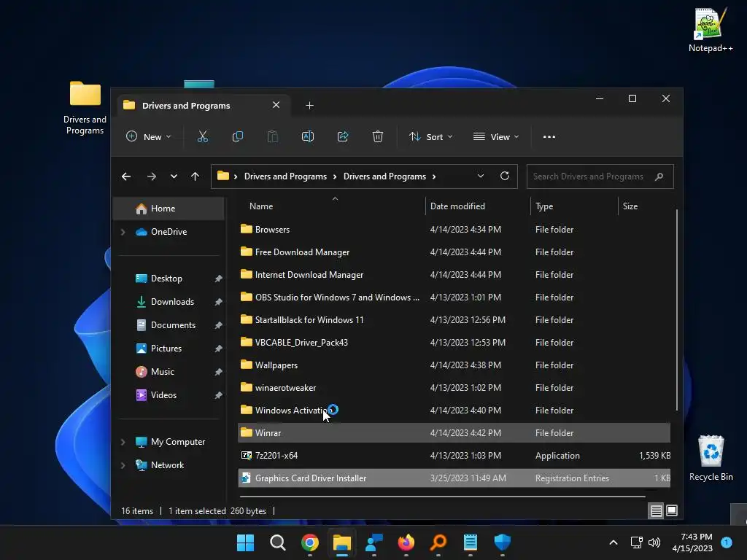The image size is (747, 560).
Task: Click the Search Drivers and Programs field
Action: 600,176
